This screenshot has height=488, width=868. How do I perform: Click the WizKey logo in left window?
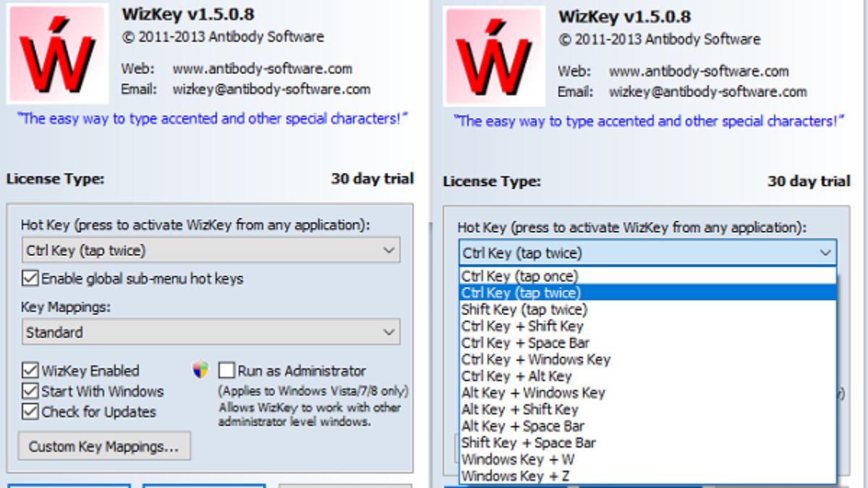pos(59,53)
